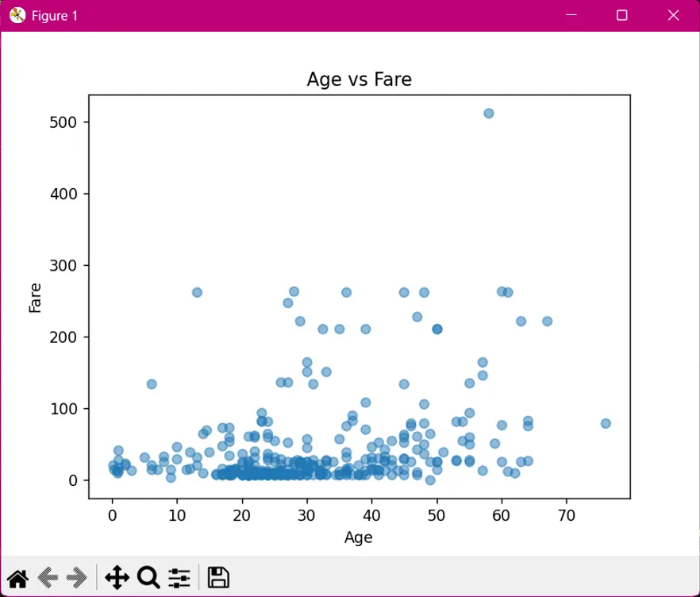Click the x-axis tick label 20

[x=241, y=516]
